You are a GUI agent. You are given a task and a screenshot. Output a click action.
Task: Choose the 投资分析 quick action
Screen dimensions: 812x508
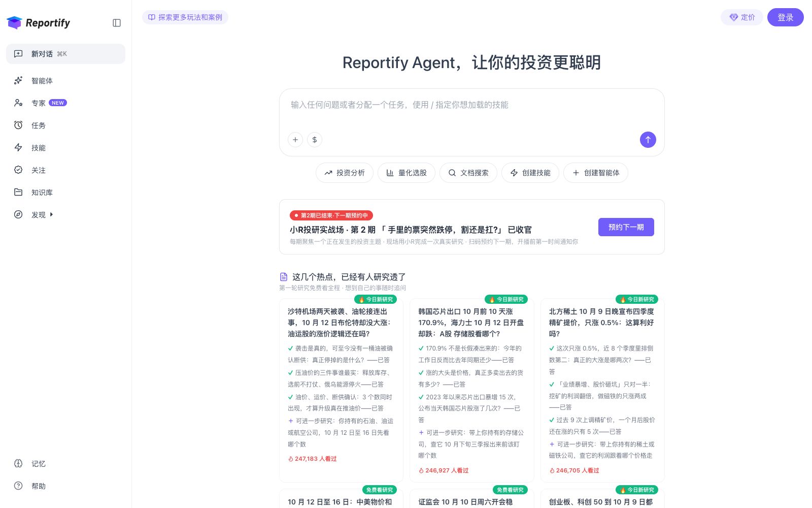[x=345, y=173]
